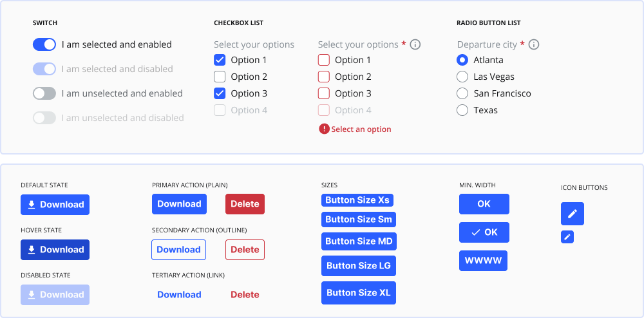
Task: Check red-outlined Option 1 checkbox
Action: coord(324,60)
